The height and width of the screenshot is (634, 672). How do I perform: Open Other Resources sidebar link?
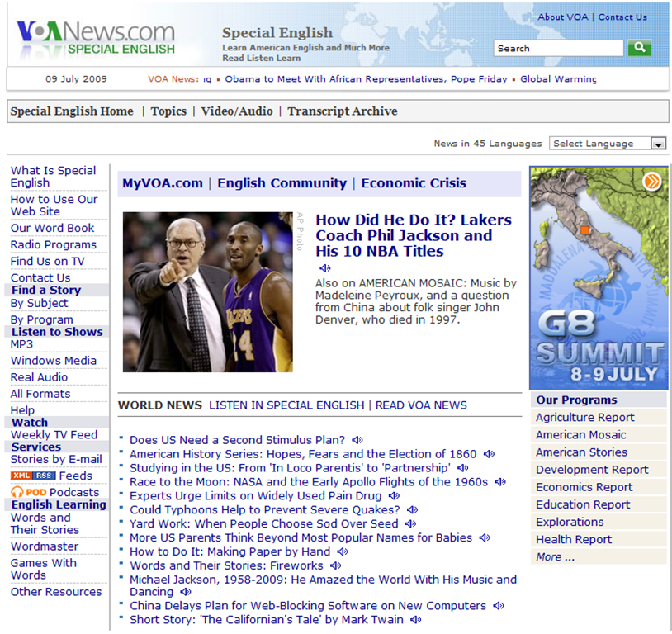pyautogui.click(x=56, y=592)
